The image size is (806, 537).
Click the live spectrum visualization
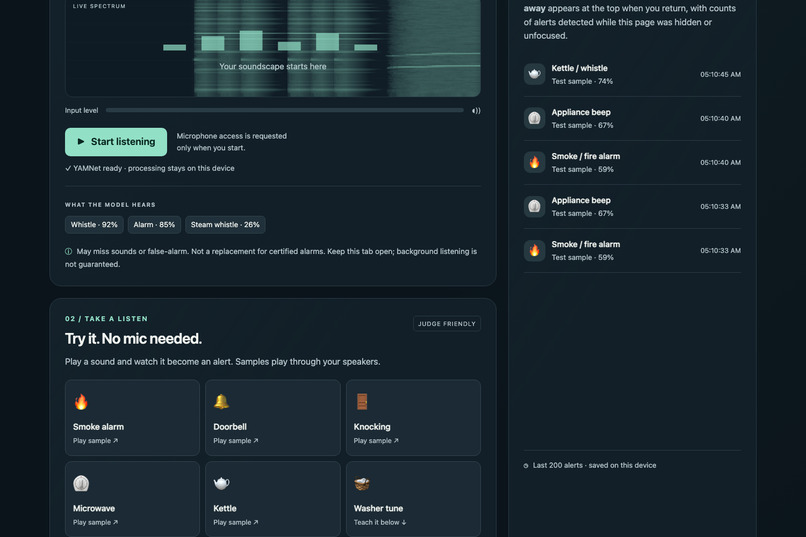click(273, 47)
